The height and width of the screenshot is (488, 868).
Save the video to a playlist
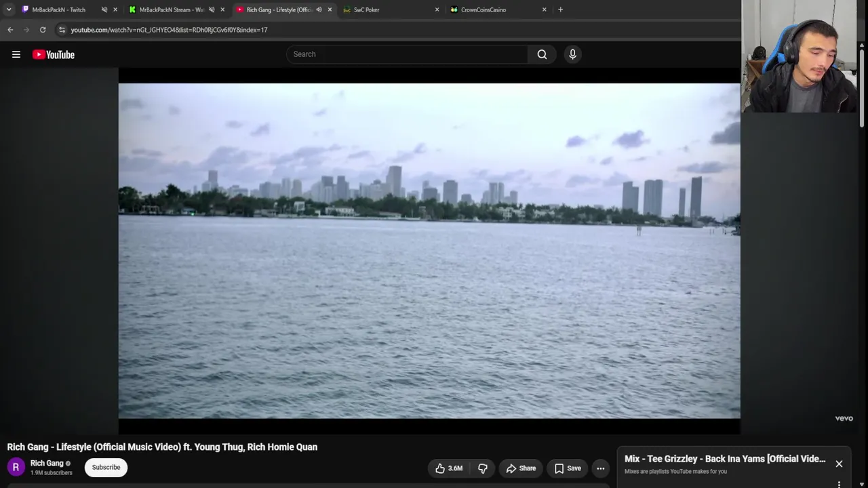pos(568,468)
